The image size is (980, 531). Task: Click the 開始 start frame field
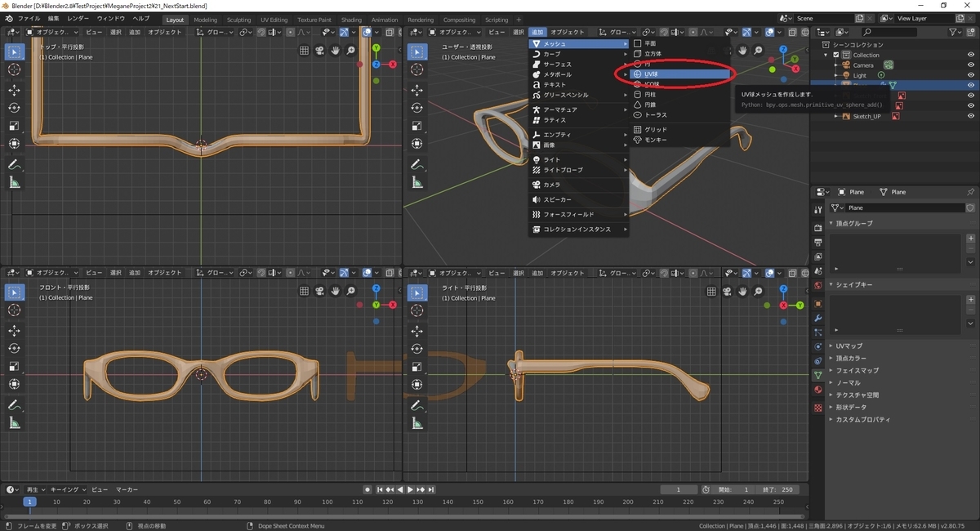coord(734,489)
